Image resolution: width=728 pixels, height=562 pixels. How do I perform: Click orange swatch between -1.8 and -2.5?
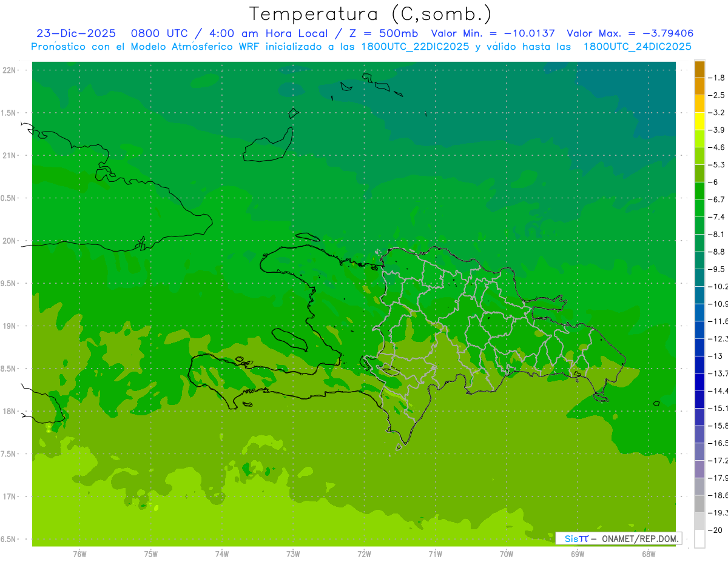point(699,86)
